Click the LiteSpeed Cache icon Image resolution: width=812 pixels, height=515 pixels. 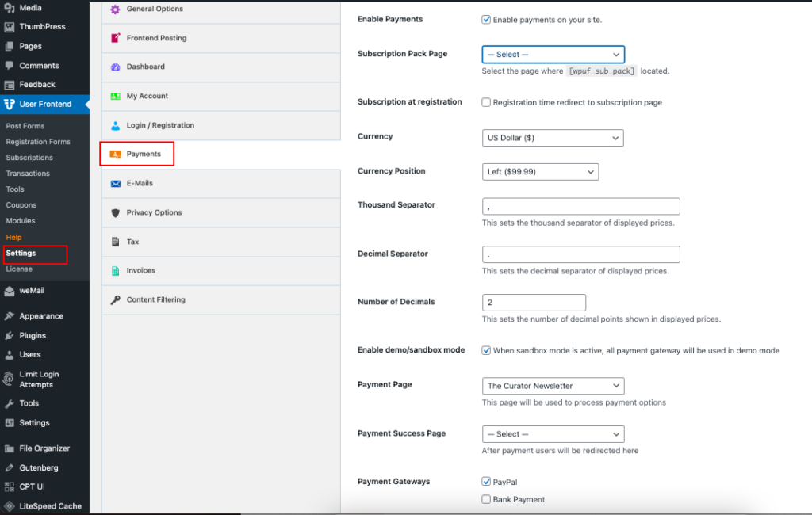[10, 506]
